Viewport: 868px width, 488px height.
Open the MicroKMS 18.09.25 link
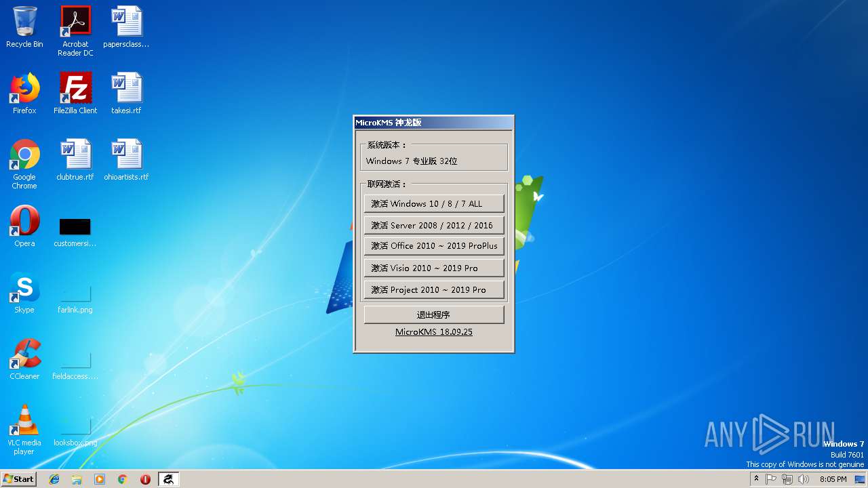434,332
